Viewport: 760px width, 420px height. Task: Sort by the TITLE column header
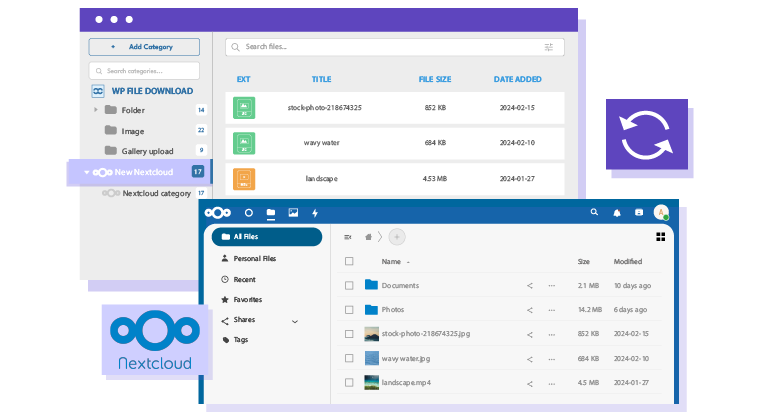pos(321,79)
